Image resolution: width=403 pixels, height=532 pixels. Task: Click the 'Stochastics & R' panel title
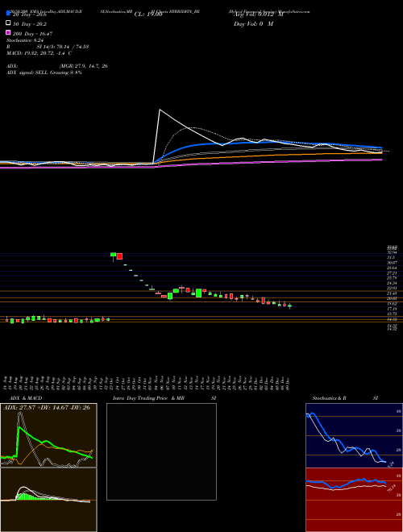pos(330,398)
